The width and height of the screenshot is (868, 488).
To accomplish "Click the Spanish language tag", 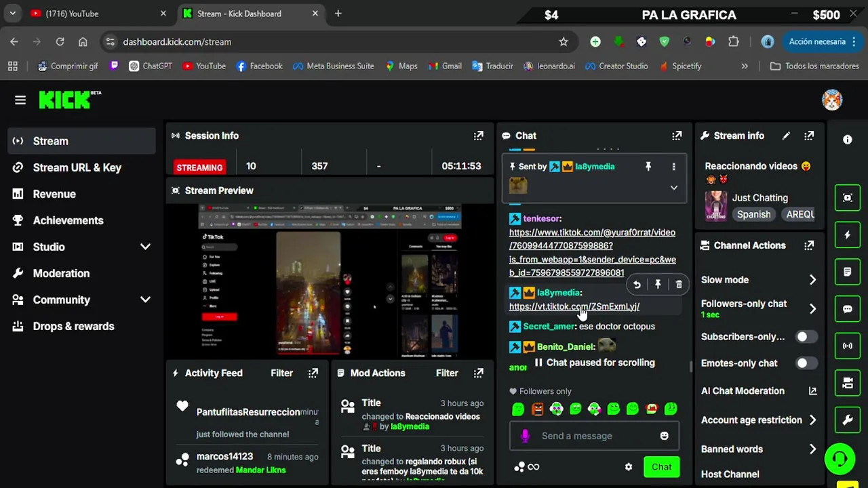I will coord(753,214).
